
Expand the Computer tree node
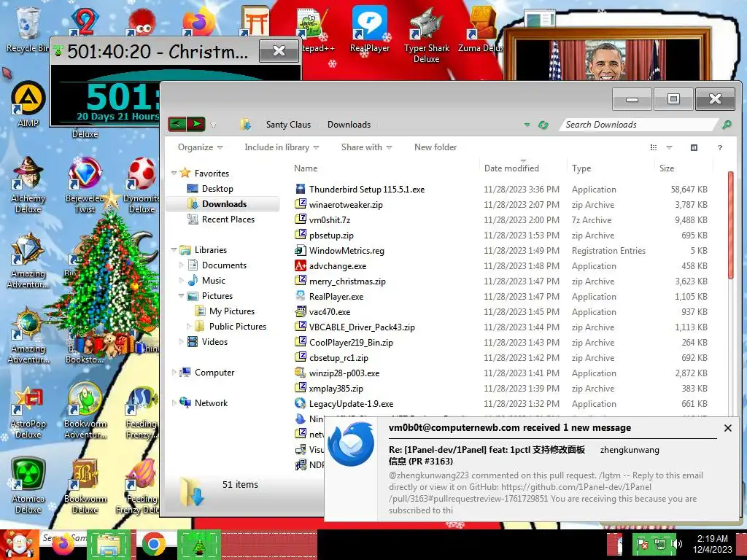[174, 373]
